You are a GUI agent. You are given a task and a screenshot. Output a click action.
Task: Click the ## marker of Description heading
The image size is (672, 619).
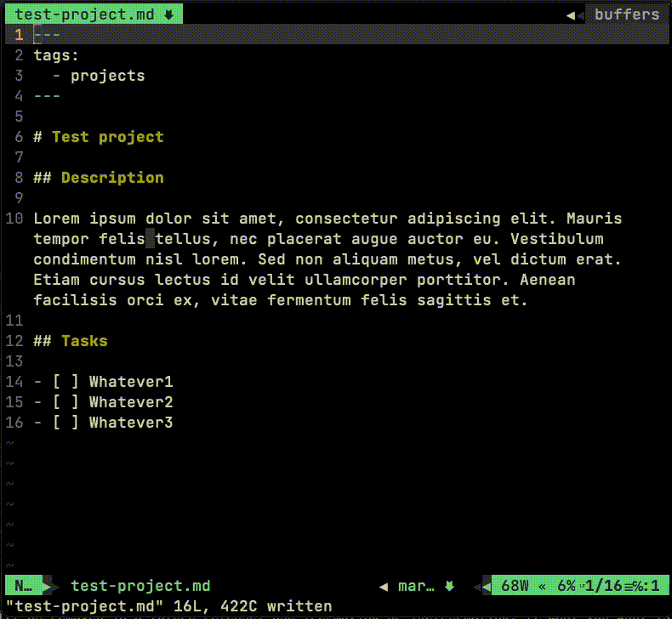pos(43,178)
